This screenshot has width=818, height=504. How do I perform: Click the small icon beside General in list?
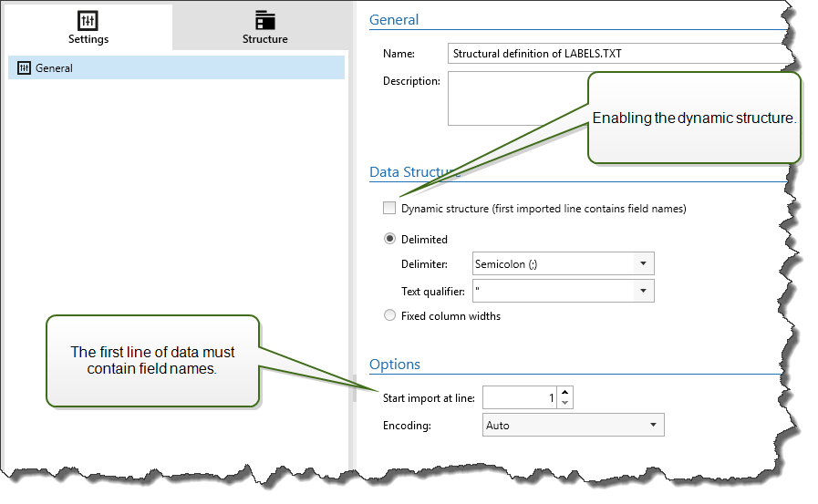coord(25,68)
